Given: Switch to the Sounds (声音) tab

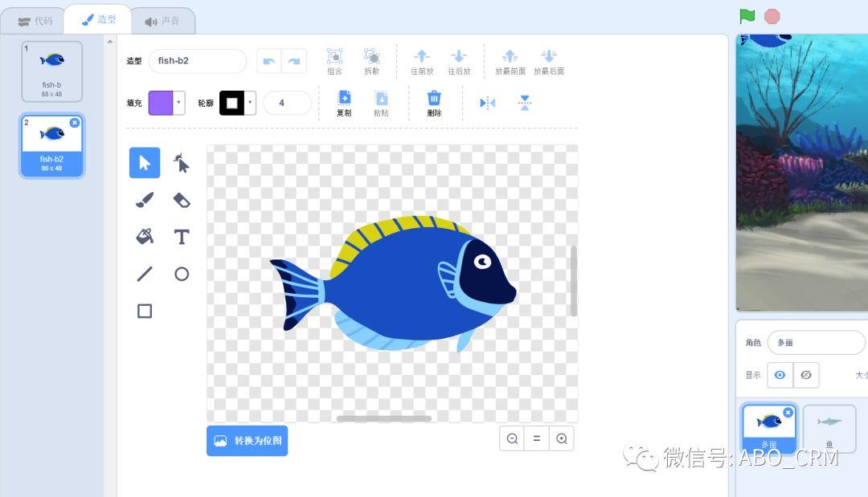Looking at the screenshot, I should tap(162, 21).
